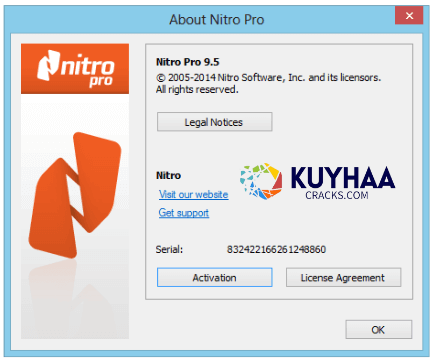
Task: Open the Legal Notices button
Action: pos(214,122)
